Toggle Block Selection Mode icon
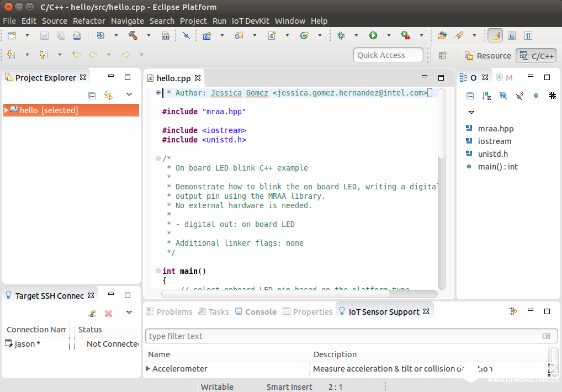 512,36
